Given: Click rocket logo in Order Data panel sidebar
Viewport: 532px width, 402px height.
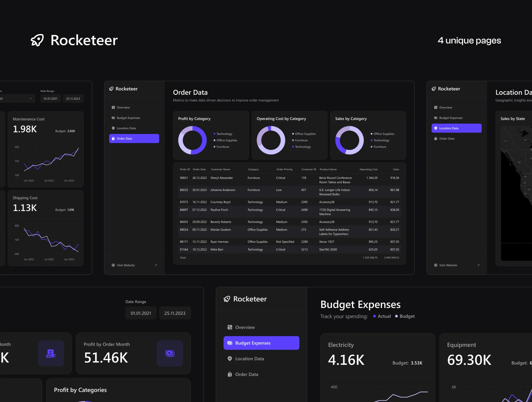Looking at the screenshot, I should pyautogui.click(x=111, y=89).
